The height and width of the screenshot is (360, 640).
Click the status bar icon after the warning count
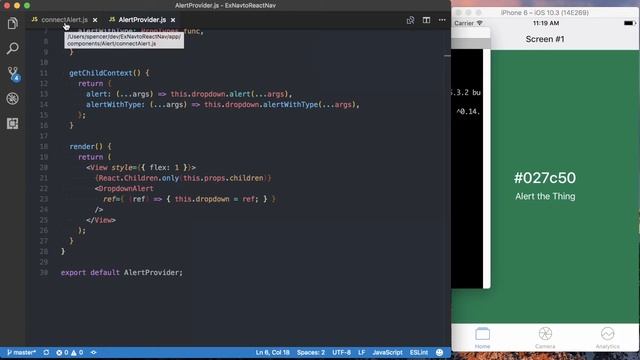tap(93, 353)
